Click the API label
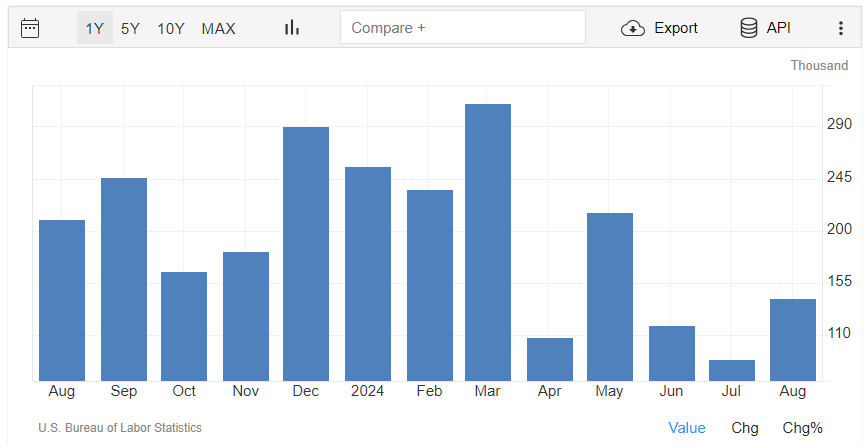 (x=778, y=28)
